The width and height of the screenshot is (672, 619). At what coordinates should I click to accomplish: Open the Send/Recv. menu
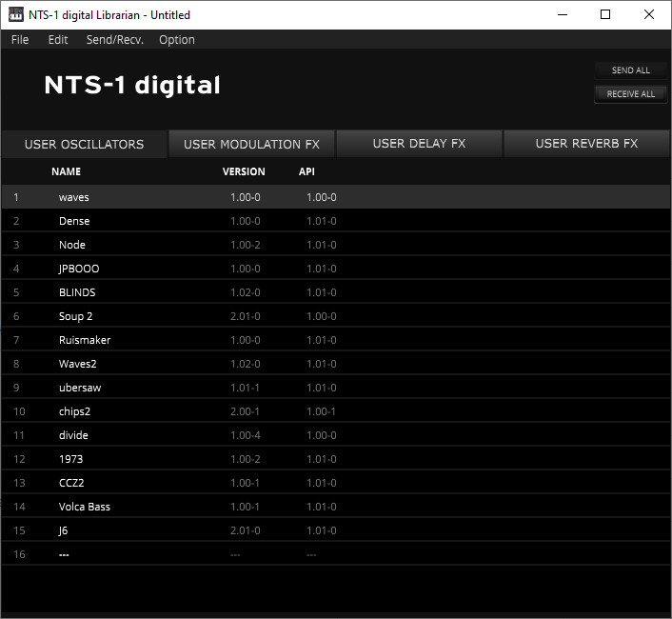115,40
